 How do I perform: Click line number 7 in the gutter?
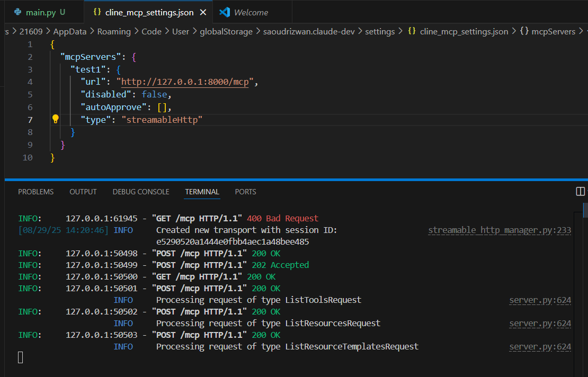click(30, 120)
